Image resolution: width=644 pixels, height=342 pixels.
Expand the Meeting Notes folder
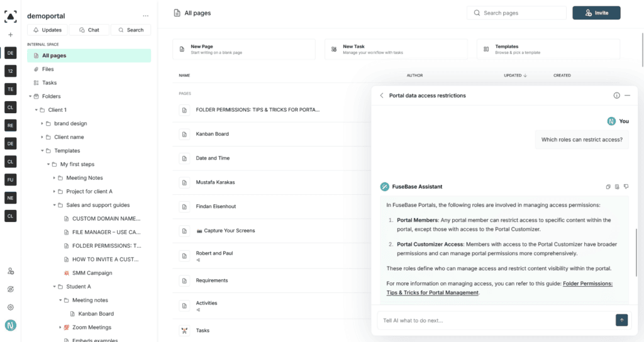pos(54,178)
